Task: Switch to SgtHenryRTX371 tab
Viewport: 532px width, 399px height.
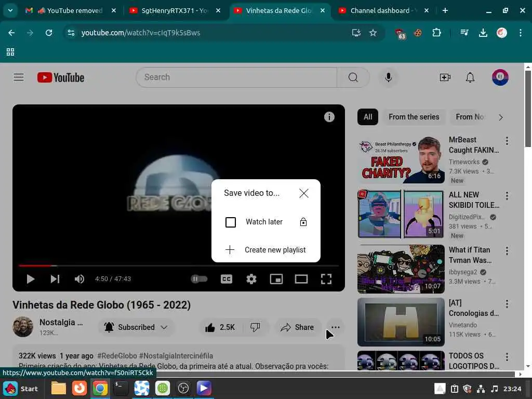Action: 174,10
